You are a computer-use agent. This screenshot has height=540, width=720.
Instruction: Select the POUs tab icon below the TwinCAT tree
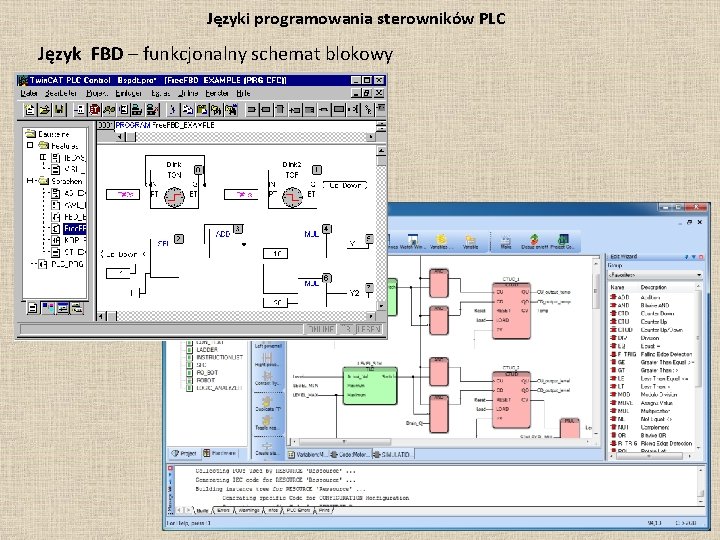pyautogui.click(x=32, y=308)
